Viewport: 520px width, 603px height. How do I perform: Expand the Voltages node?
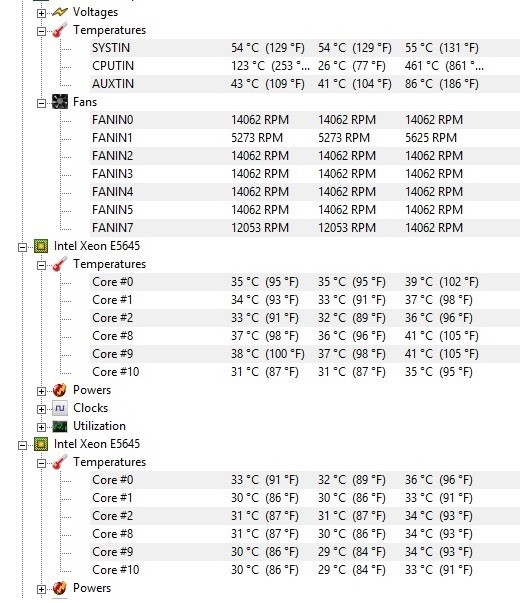pos(41,13)
